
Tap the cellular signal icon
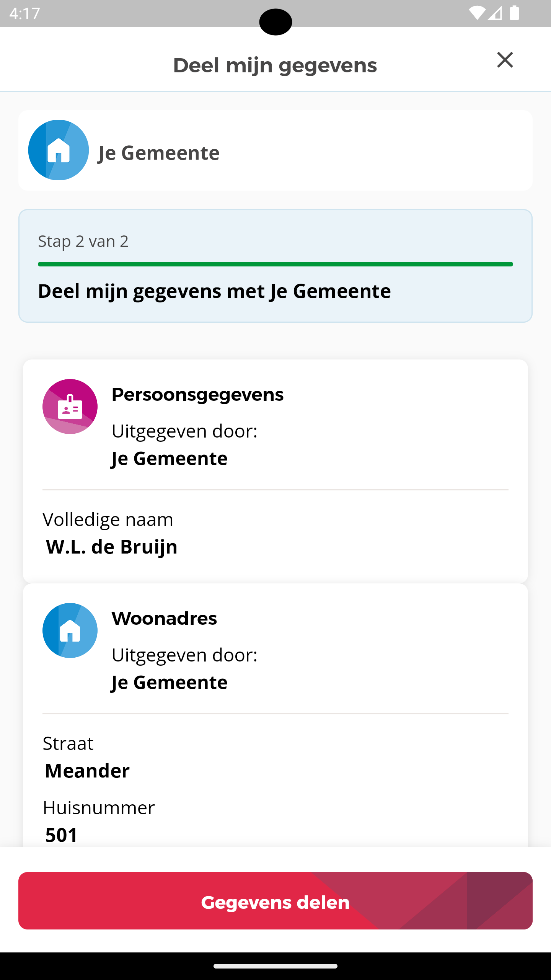tap(495, 13)
